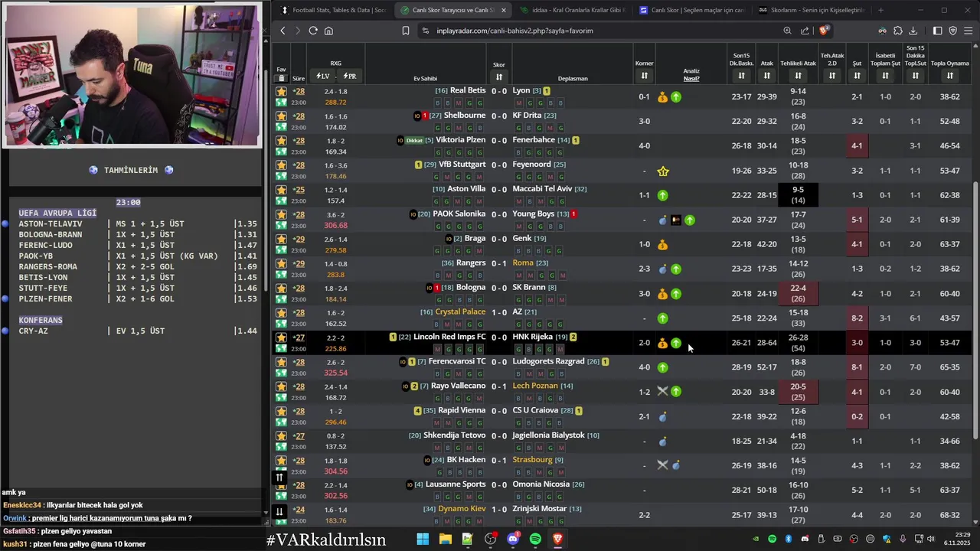Image resolution: width=980 pixels, height=551 pixels.
Task: Switch to Football Stats, Tables & Data tab
Action: tap(334, 10)
